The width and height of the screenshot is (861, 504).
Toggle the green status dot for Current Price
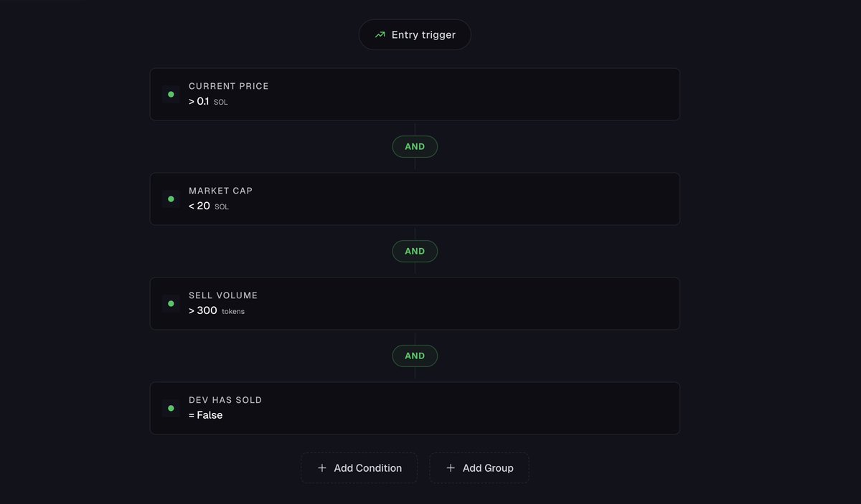point(171,94)
